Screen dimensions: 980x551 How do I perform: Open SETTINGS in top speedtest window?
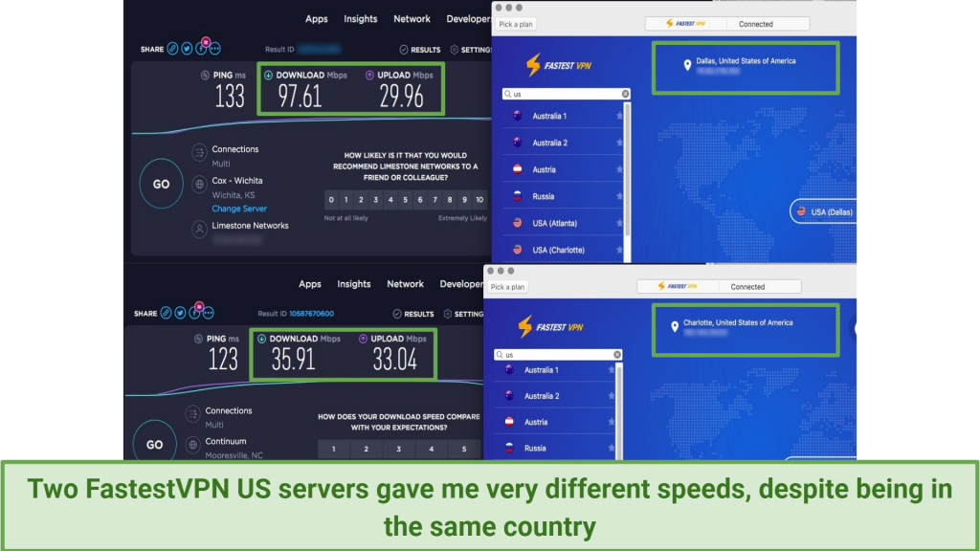click(471, 50)
